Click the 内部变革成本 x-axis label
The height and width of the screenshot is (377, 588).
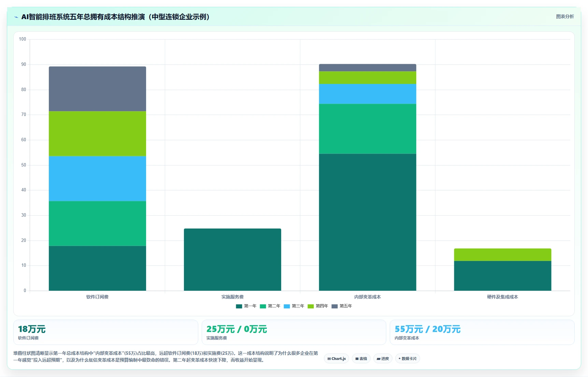coord(368,297)
